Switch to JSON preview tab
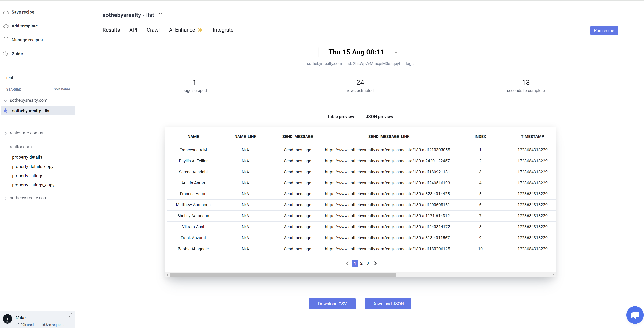The height and width of the screenshot is (328, 644). 379,117
